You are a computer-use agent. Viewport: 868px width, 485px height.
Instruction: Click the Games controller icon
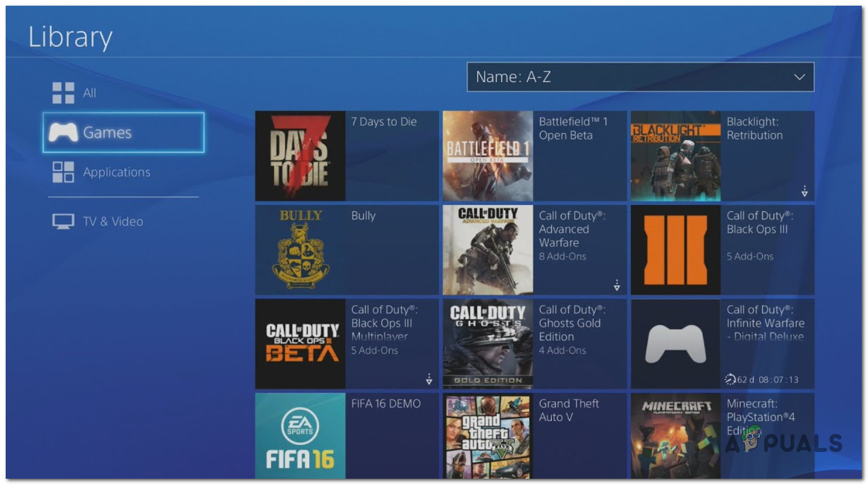point(64,132)
